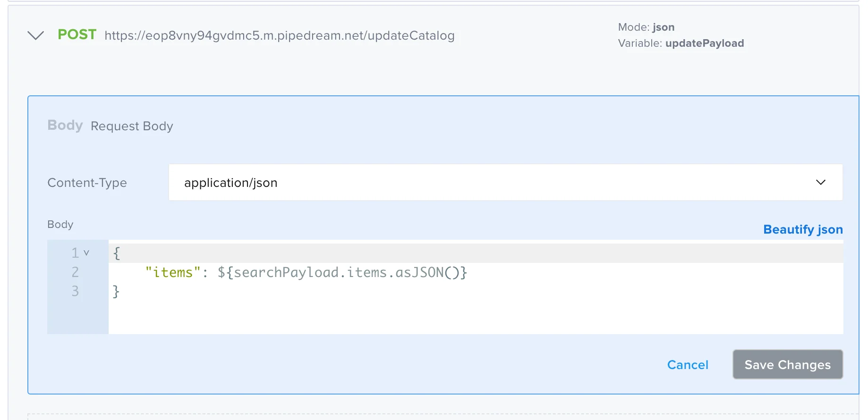The image size is (868, 420).
Task: Click line number 2 in the gutter
Action: tap(75, 272)
